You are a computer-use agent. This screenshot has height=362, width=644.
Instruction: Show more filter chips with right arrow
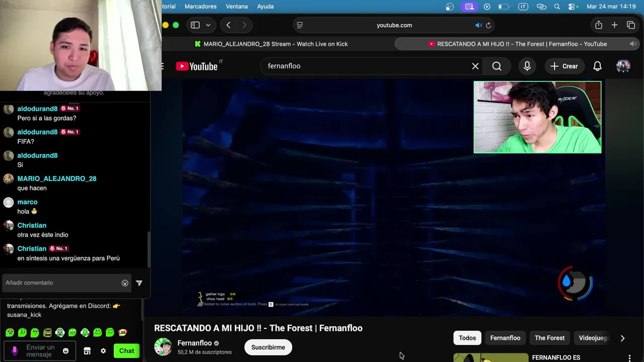click(x=622, y=338)
